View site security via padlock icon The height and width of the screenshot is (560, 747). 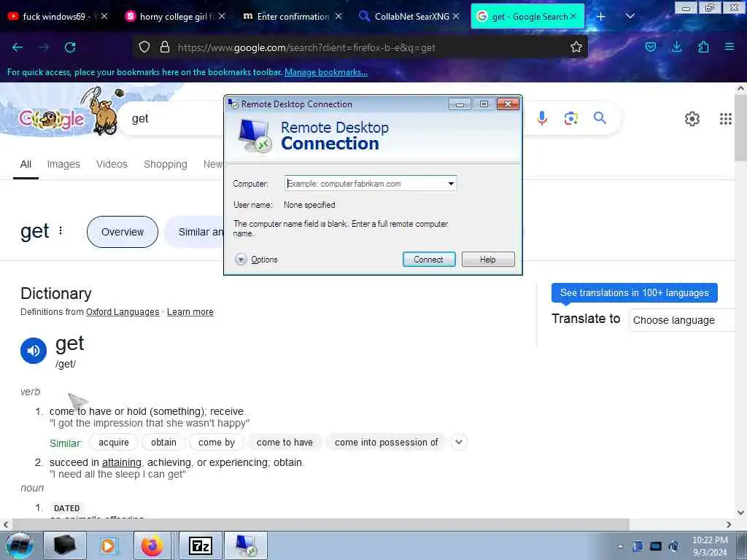[x=165, y=47]
